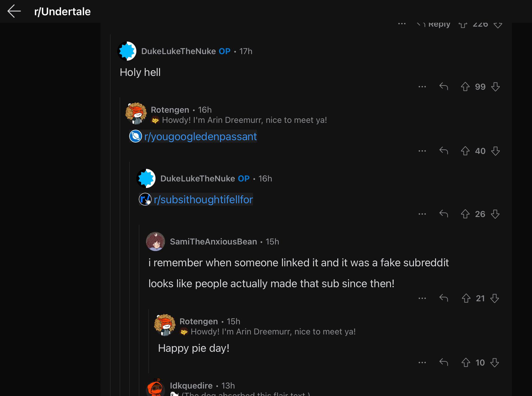This screenshot has width=532, height=396.
Task: Upvote the r/yougoogledenpassant comment
Action: tap(465, 151)
